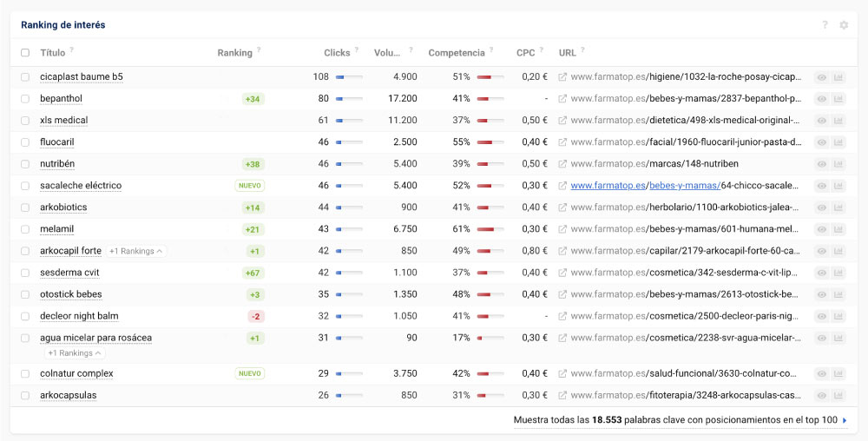
Task: Click the competition bar for melamil
Action: [x=490, y=229]
